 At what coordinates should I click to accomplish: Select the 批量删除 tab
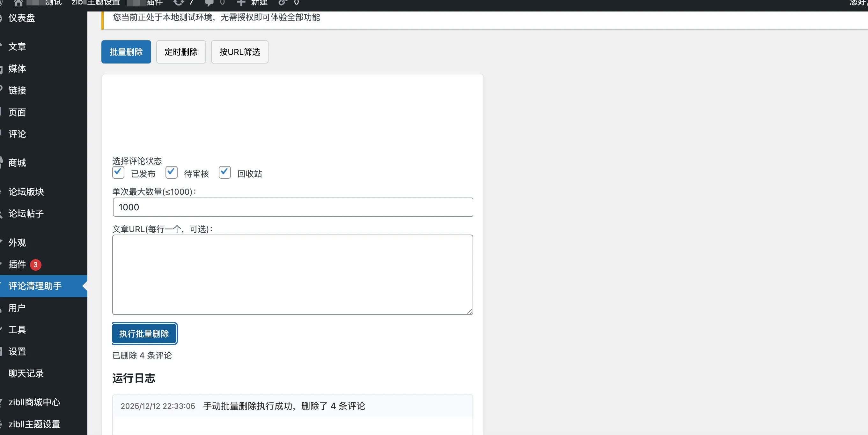126,52
